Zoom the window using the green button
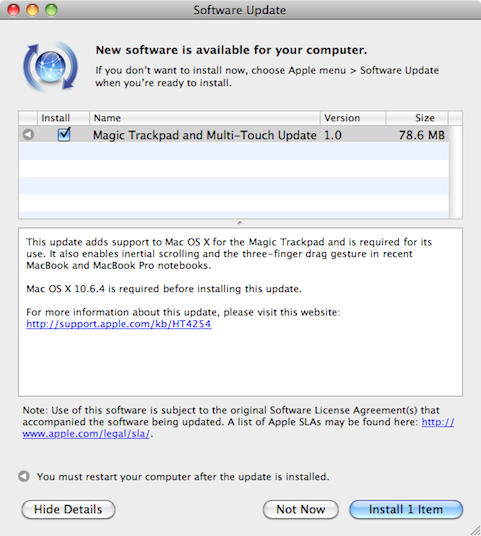 [51, 10]
